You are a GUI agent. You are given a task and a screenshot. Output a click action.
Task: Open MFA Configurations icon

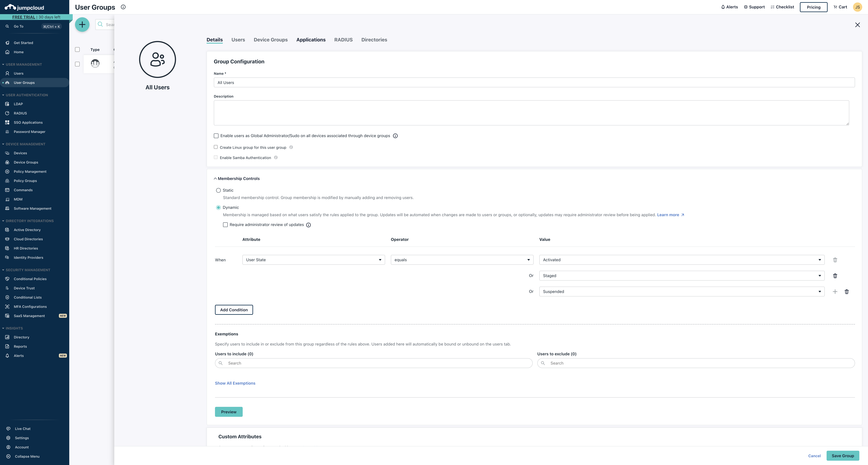7,307
